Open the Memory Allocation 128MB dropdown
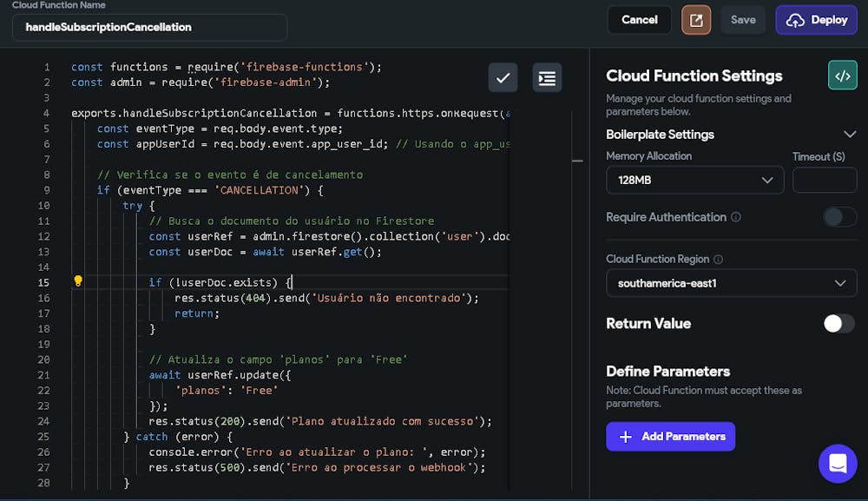 pos(694,180)
